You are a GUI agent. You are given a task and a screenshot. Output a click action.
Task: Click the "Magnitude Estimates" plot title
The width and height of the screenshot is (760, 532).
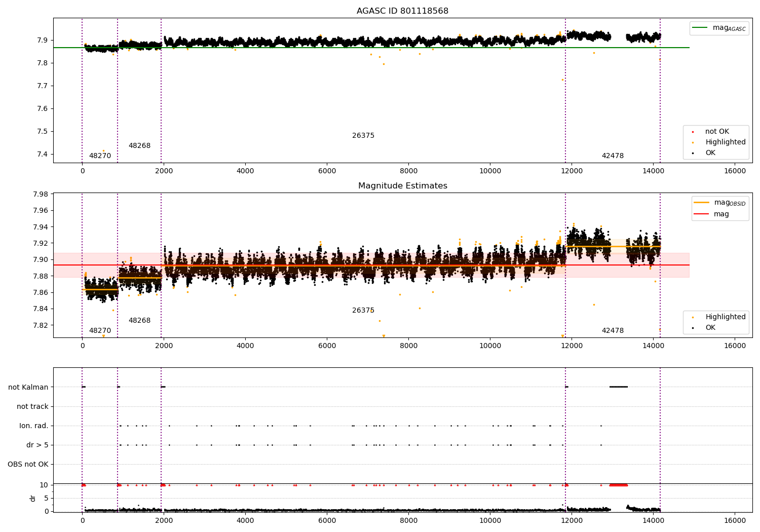pos(403,186)
